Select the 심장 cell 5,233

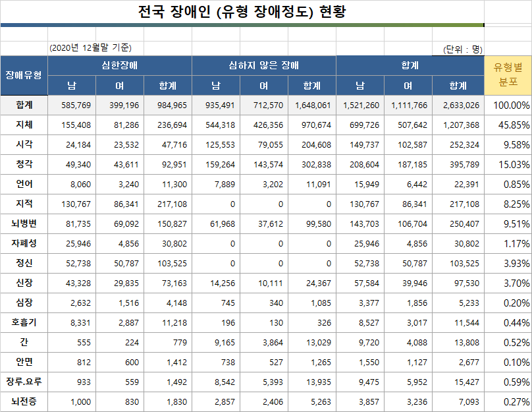tap(458, 303)
